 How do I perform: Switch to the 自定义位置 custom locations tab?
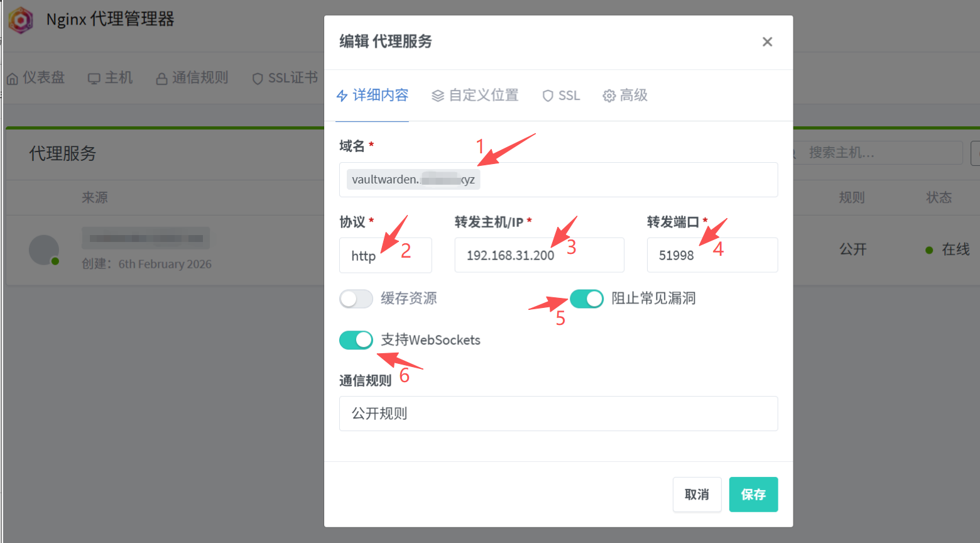click(475, 96)
